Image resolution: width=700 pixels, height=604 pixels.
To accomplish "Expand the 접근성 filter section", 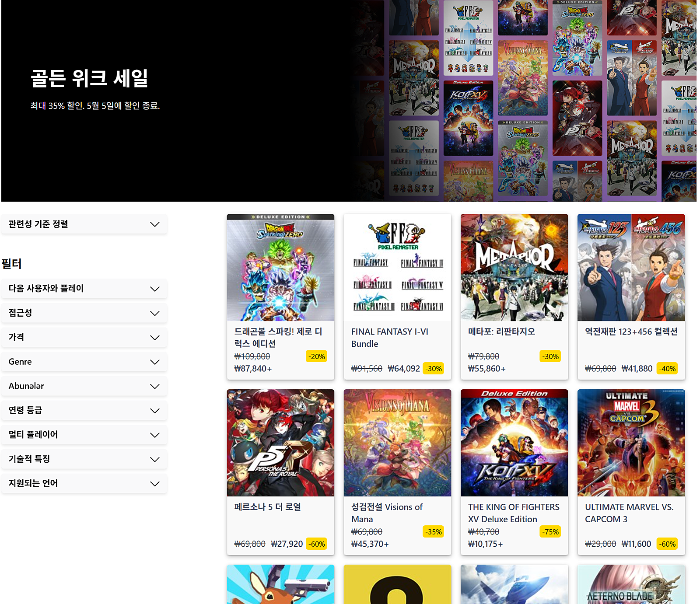I will 84,313.
